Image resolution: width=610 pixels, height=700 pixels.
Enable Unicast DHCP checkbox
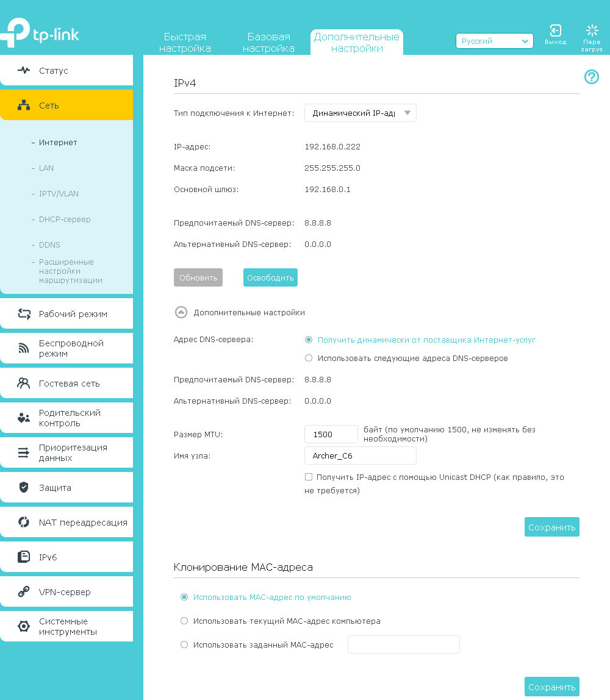[309, 477]
